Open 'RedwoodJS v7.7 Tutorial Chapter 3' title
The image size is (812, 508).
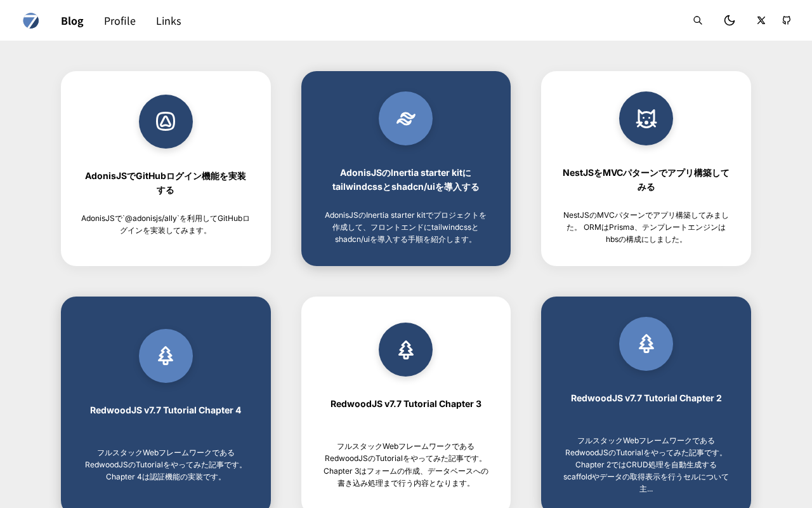(x=406, y=404)
